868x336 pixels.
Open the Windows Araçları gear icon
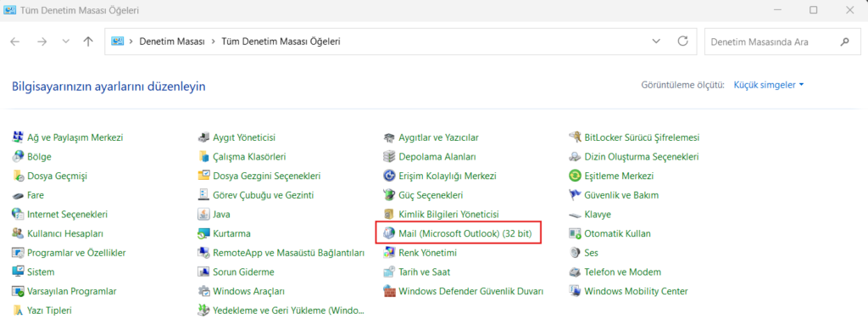(203, 291)
